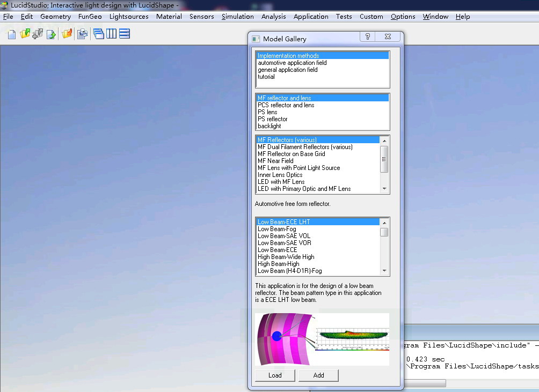
Task: Click the folder icon with orange arrow
Action: click(x=67, y=34)
